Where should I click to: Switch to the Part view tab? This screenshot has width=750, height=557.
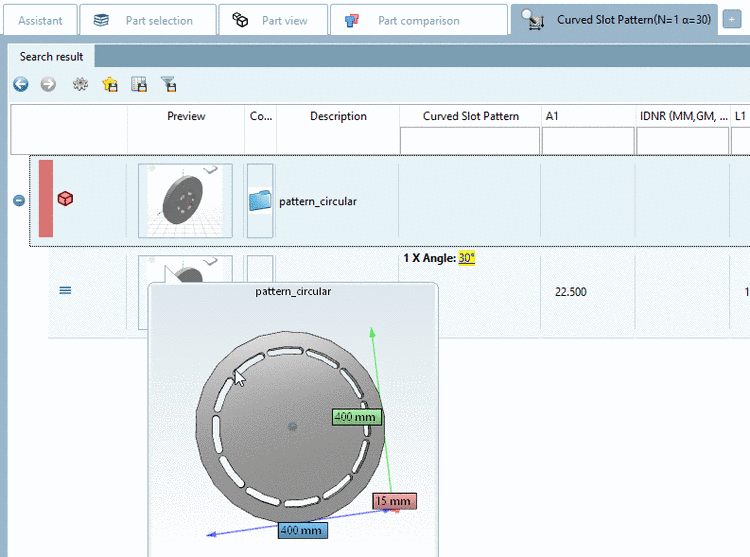tap(273, 20)
